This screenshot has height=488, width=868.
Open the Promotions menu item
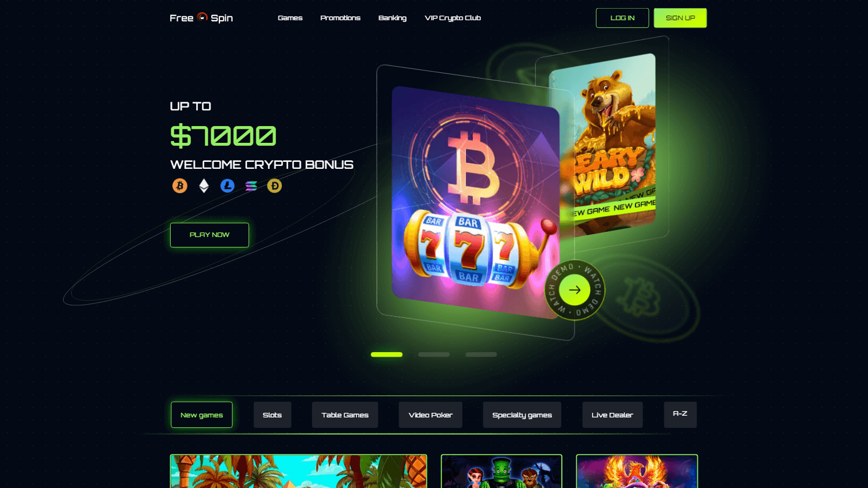340,18
